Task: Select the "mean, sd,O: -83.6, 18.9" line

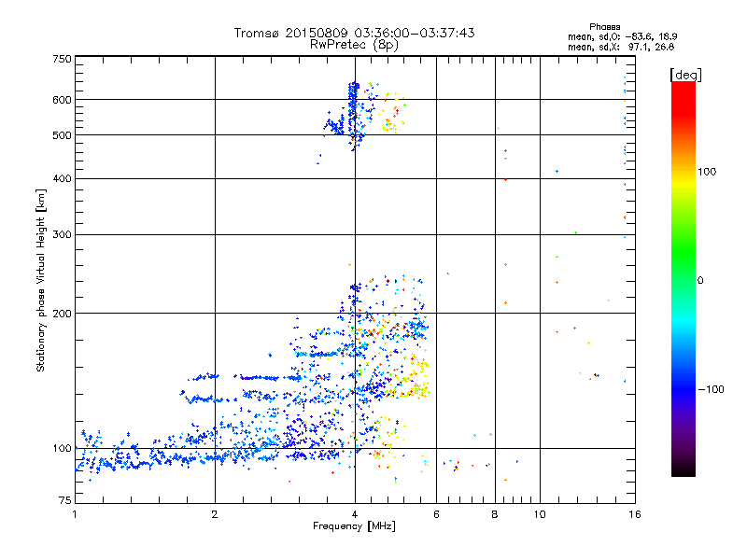Action: [622, 36]
